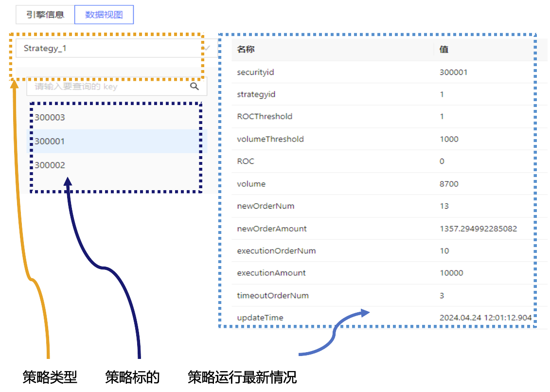
Task: Click the ROCThreshold row name
Action: point(265,117)
